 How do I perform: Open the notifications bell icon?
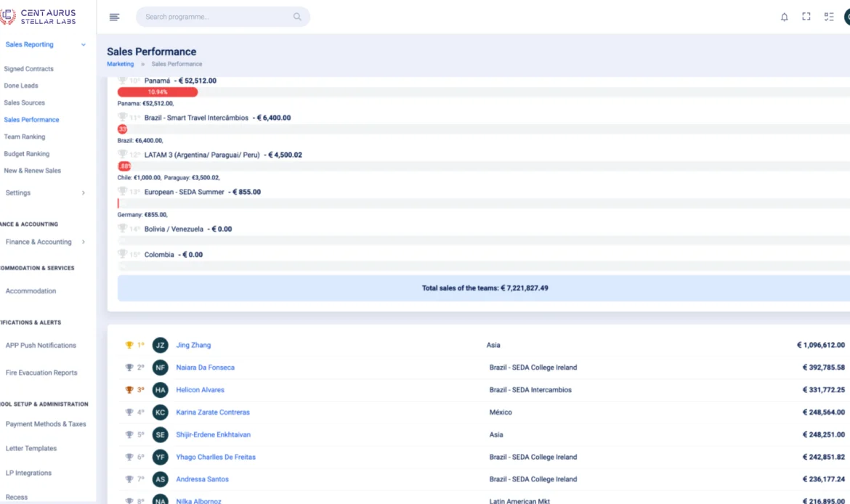click(x=784, y=16)
